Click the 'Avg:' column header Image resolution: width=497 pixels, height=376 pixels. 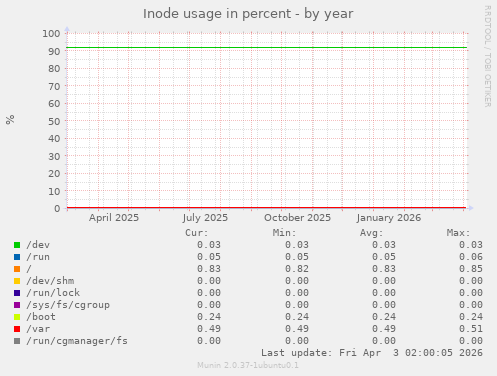371,233
